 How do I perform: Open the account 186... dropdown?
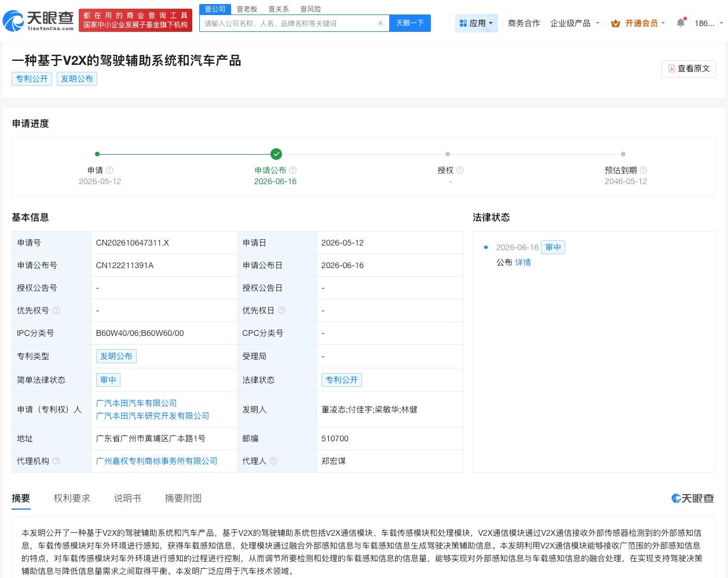tap(709, 23)
